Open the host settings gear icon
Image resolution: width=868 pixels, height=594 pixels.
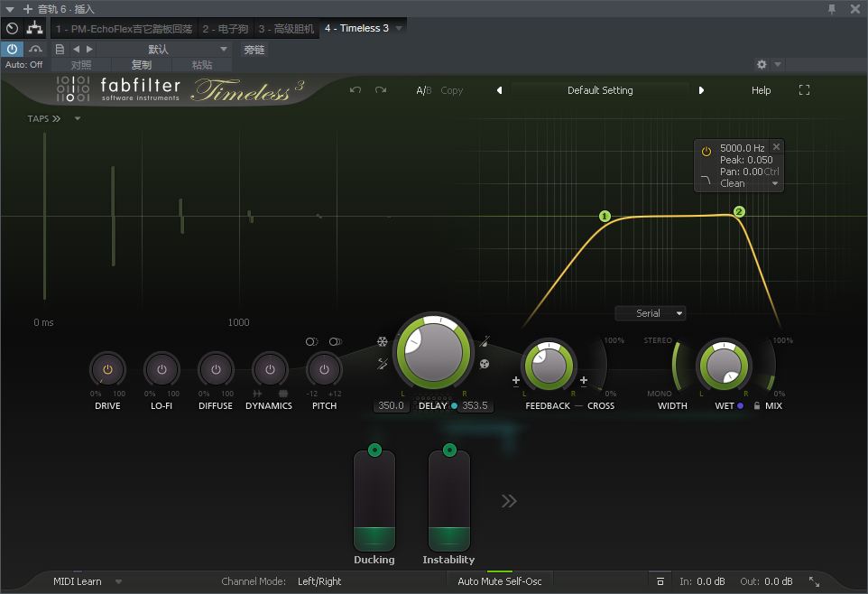762,64
